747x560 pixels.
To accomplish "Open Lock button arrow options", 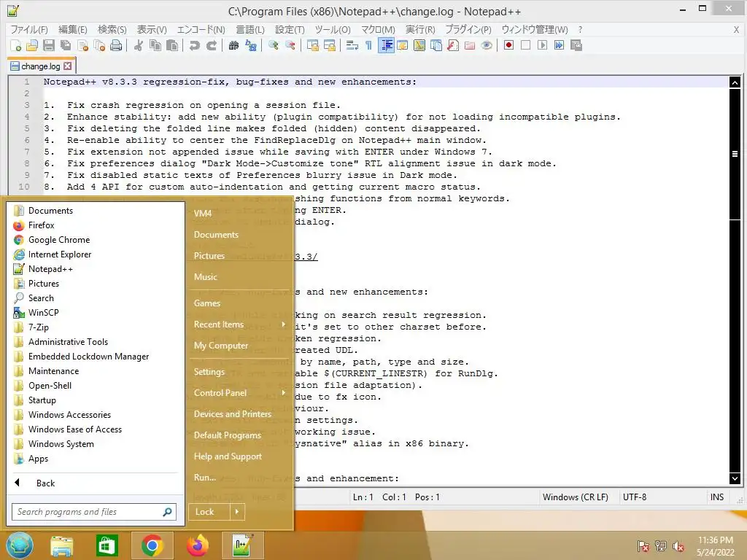I will coord(237,512).
